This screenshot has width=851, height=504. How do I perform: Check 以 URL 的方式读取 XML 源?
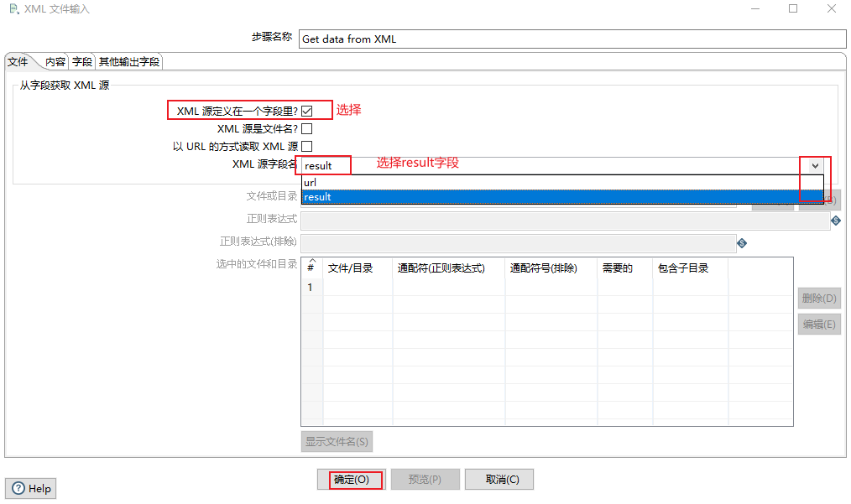306,146
